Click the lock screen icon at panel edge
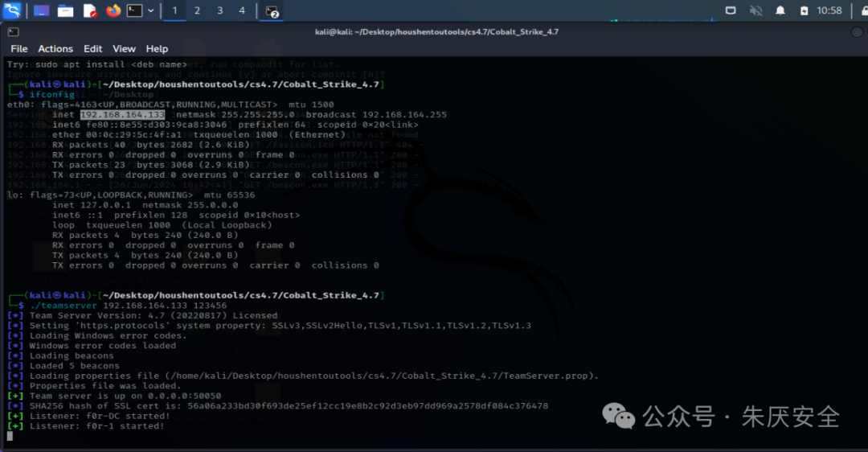The height and width of the screenshot is (452, 868). [x=864, y=10]
